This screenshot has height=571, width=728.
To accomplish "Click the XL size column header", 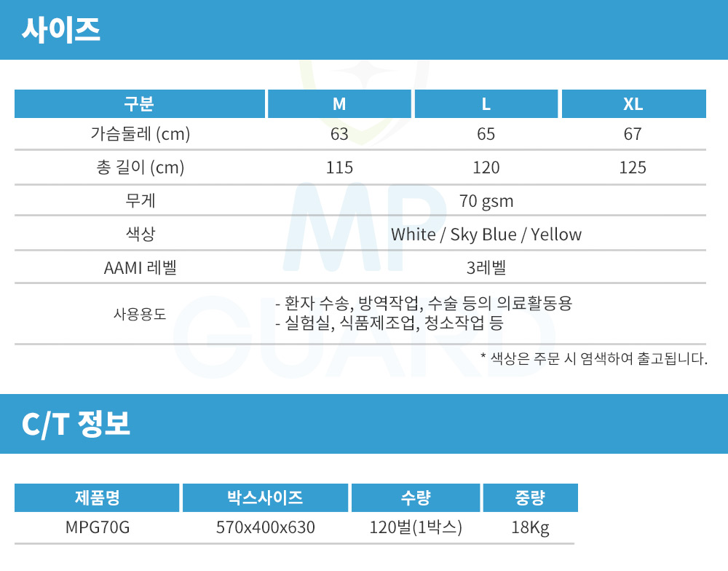I will (x=633, y=104).
